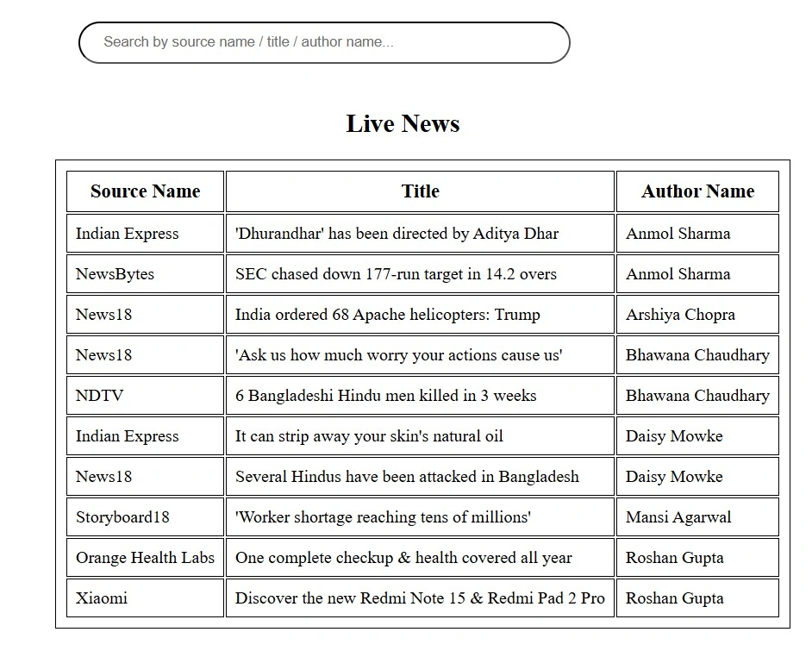Select skin's natural oil title cell
This screenshot has width=812, height=657.
[x=420, y=436]
